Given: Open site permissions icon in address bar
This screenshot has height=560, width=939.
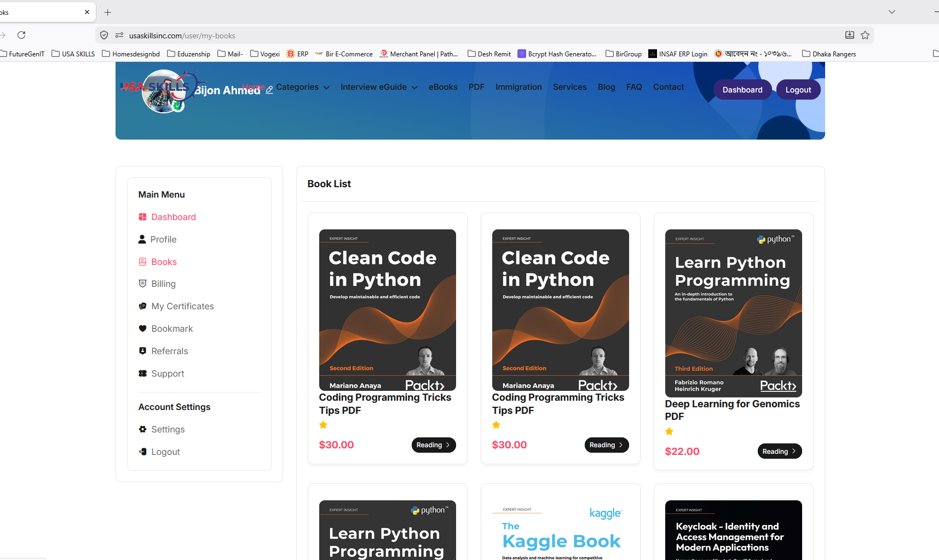Looking at the screenshot, I should [119, 36].
